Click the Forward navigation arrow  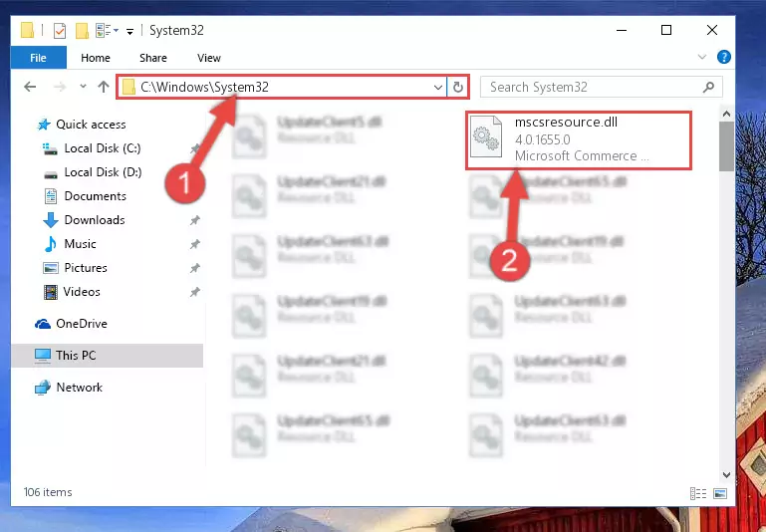(59, 87)
